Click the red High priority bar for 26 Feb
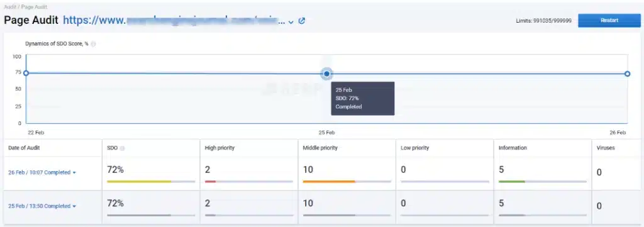The image size is (644, 227). [210, 181]
